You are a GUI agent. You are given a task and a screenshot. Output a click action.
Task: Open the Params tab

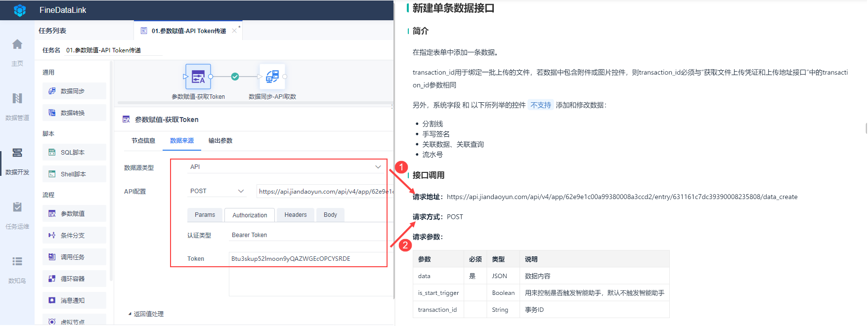click(205, 215)
